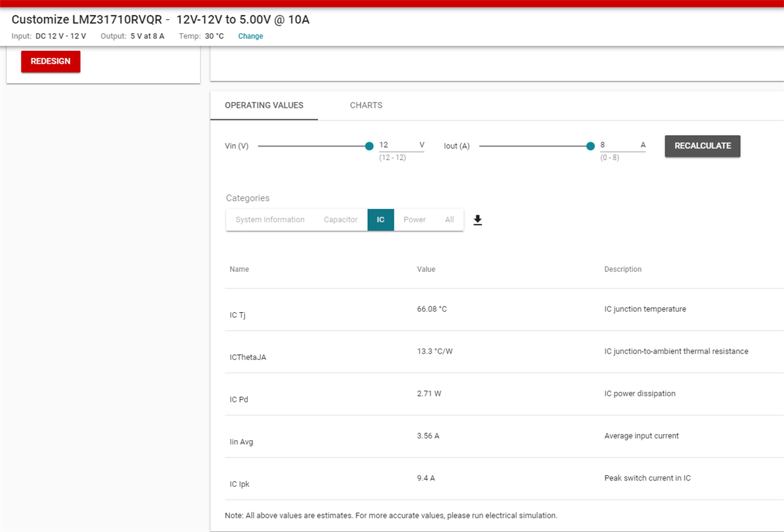Image resolution: width=784 pixels, height=532 pixels.
Task: Select the IC Ipk row name
Action: pyautogui.click(x=239, y=484)
